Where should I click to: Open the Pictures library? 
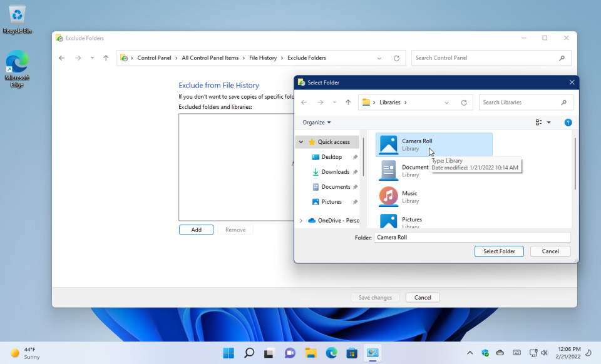click(411, 220)
